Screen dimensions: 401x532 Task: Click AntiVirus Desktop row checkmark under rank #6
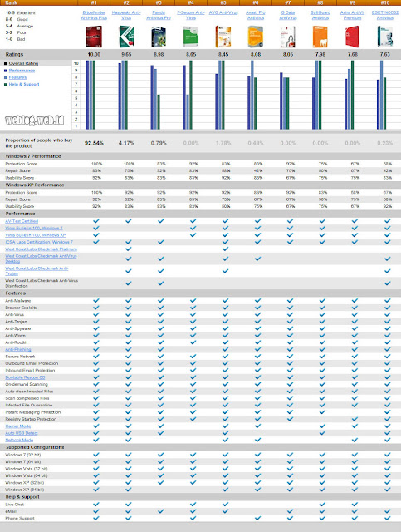point(258,259)
